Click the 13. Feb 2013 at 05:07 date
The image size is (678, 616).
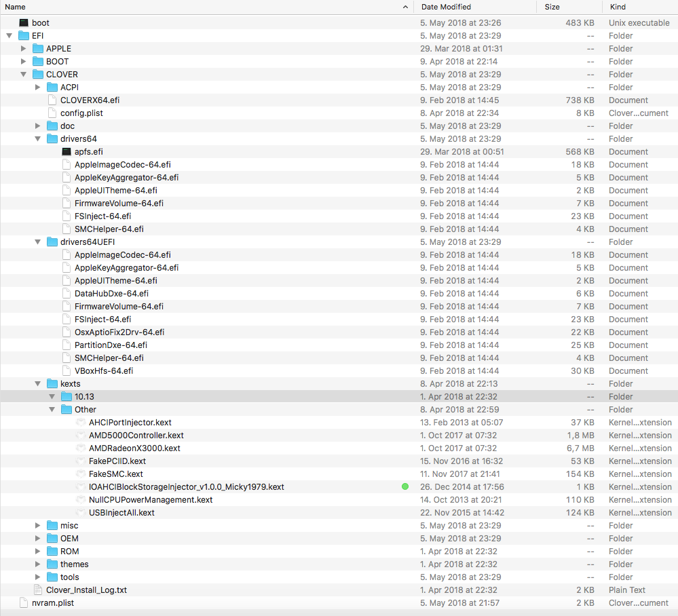pyautogui.click(x=462, y=423)
